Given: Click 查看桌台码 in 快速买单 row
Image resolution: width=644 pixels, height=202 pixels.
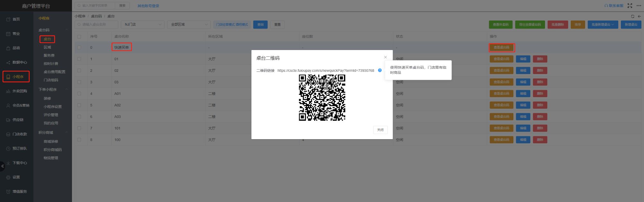Looking at the screenshot, I should click(501, 47).
